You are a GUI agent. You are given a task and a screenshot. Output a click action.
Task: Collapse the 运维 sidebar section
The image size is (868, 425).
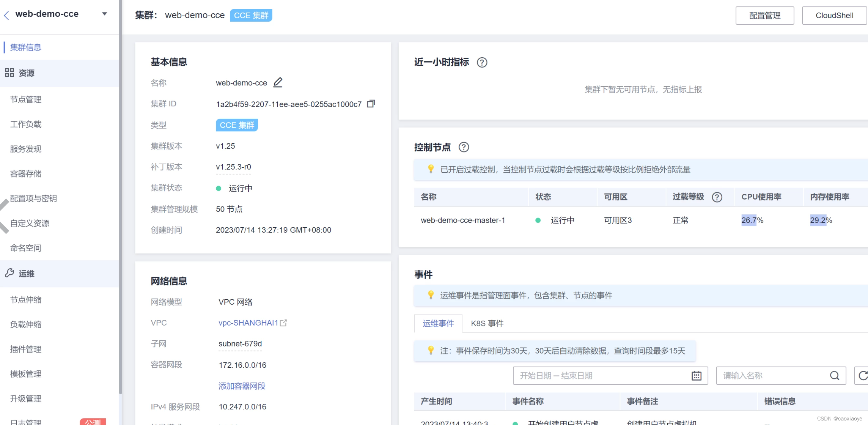[27, 274]
